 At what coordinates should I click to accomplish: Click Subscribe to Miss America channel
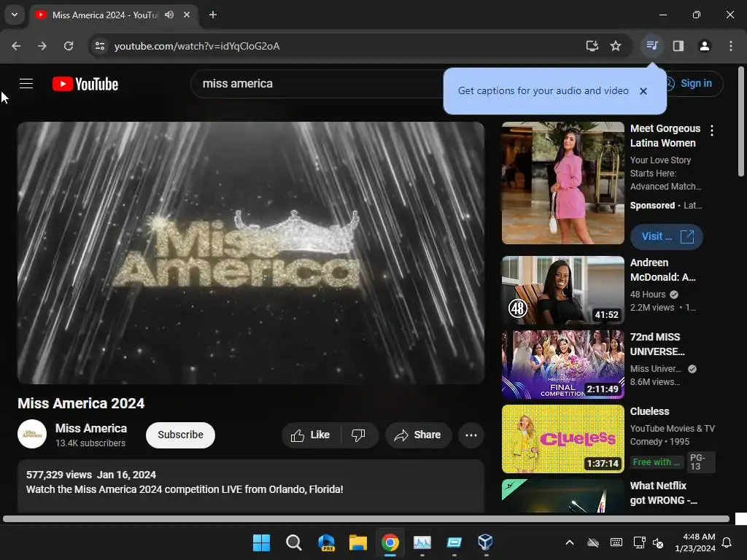click(181, 435)
